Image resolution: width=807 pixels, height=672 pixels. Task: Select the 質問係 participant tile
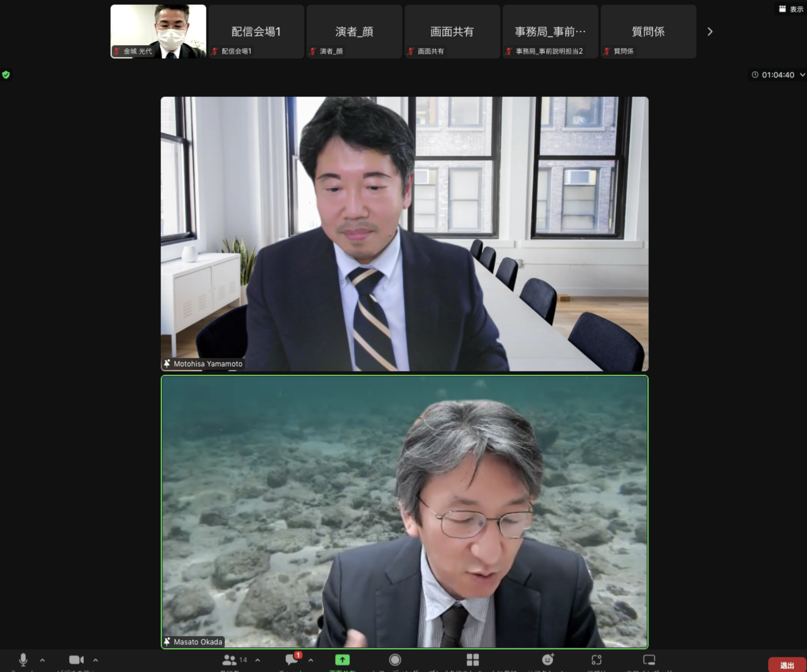tap(648, 31)
